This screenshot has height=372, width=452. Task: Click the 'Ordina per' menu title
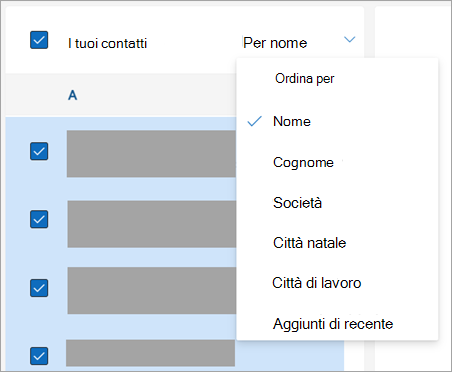coord(304,79)
